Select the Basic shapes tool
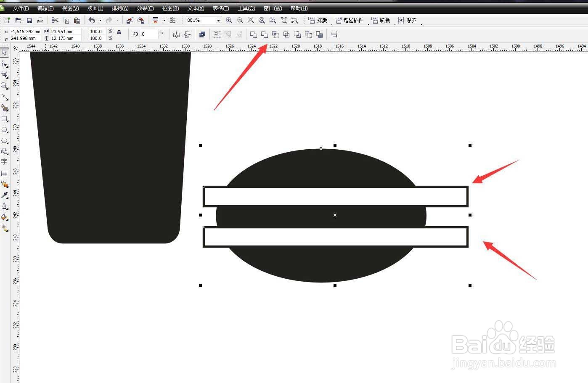Screen dimensions: 588x383 [x=4, y=151]
